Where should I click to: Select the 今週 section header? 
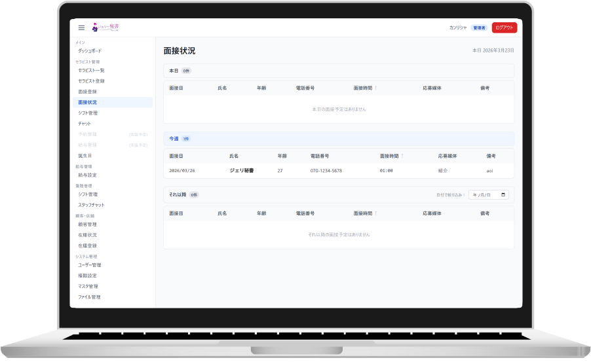click(174, 139)
